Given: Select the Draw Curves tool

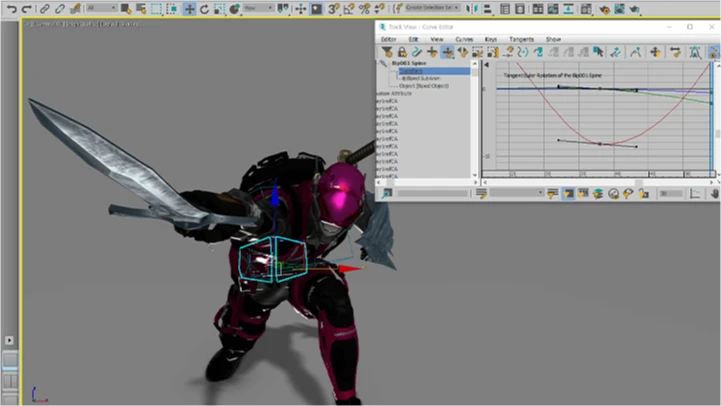Looking at the screenshot, I should coord(417,52).
